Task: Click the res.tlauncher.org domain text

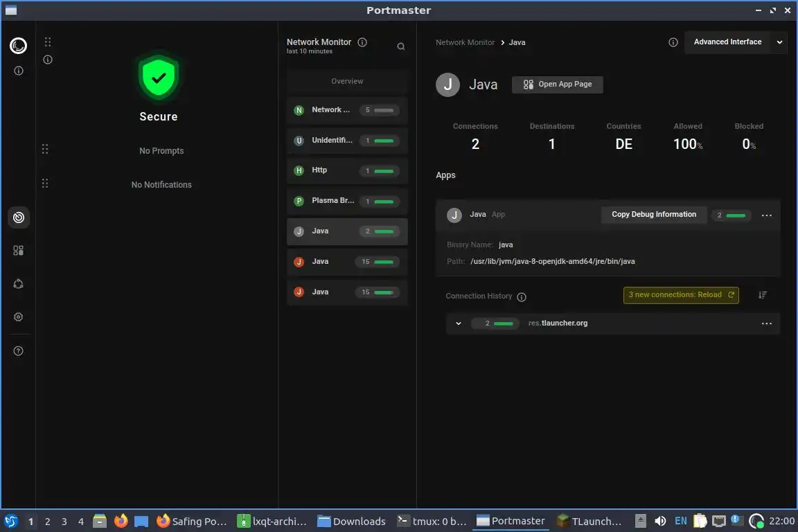Action: [558, 323]
